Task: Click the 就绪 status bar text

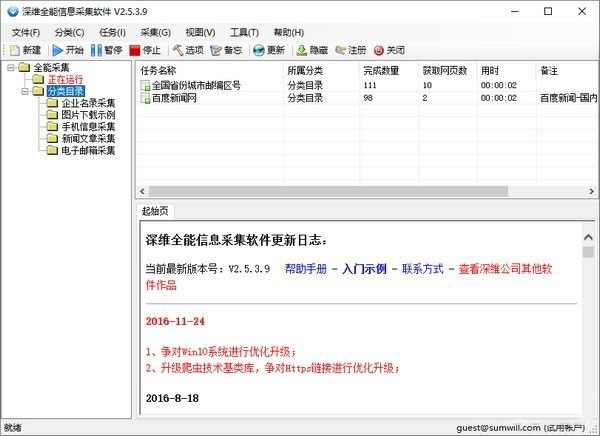Action: [13, 428]
